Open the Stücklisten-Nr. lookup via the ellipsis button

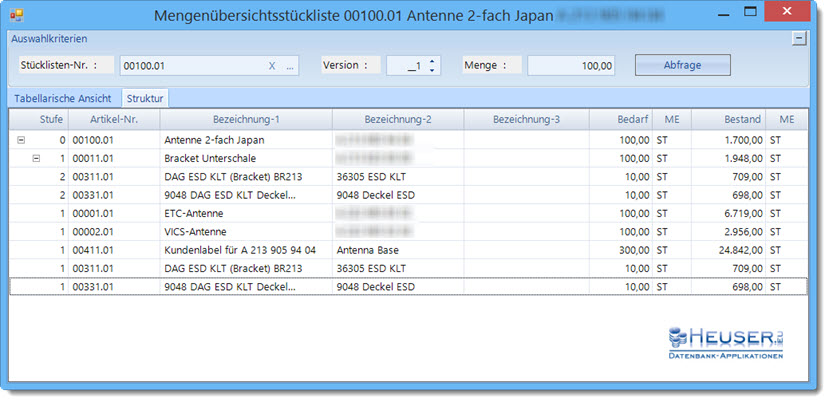[x=290, y=66]
